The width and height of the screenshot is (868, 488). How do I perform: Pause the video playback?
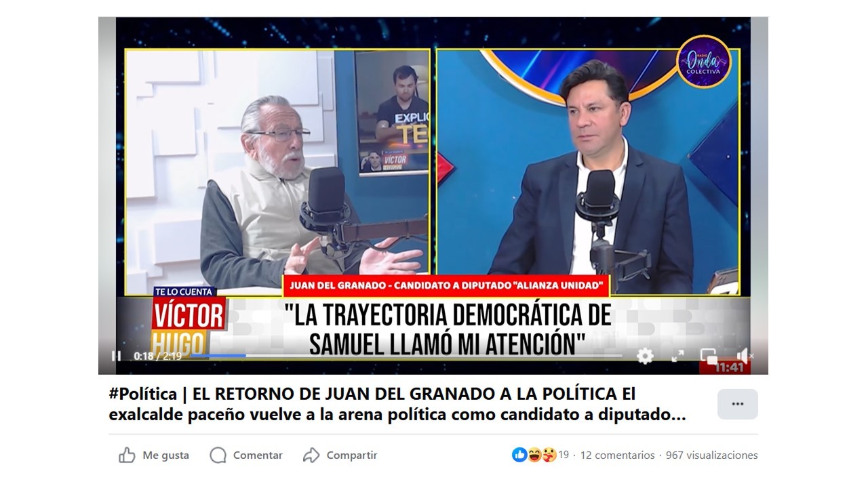point(116,356)
